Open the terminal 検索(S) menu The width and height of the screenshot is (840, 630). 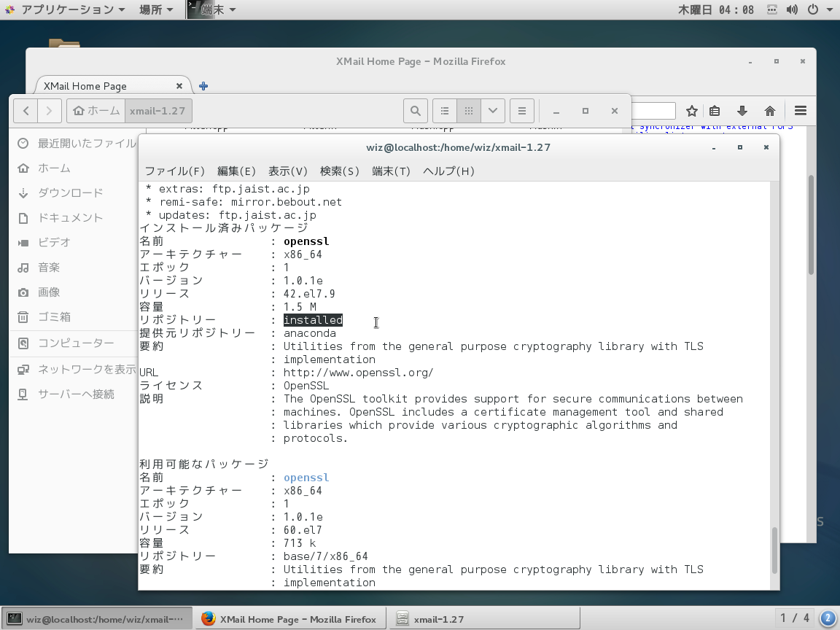coord(340,171)
